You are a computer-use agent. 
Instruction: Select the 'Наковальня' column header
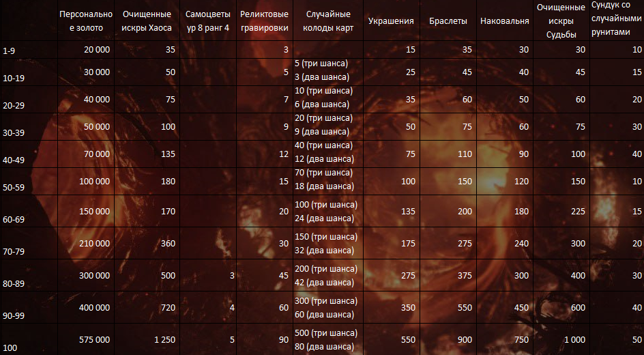(x=505, y=21)
